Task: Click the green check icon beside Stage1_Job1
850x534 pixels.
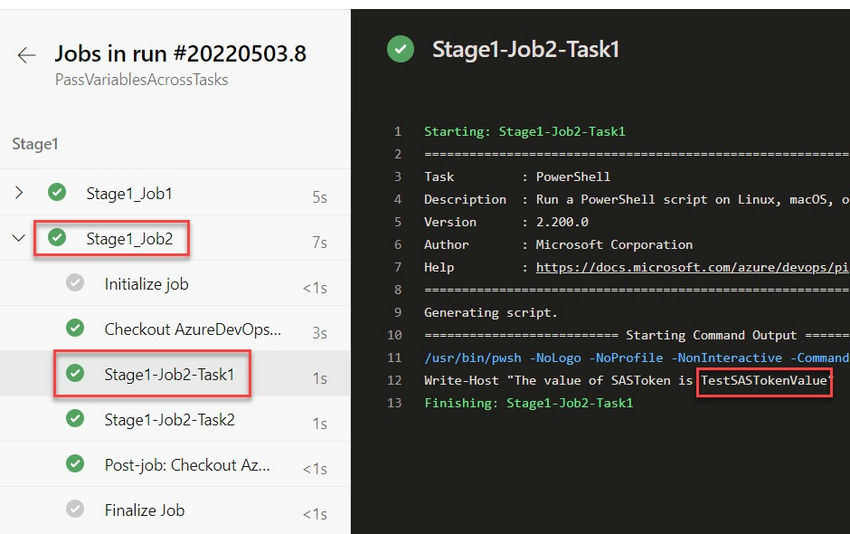Action: click(x=57, y=192)
